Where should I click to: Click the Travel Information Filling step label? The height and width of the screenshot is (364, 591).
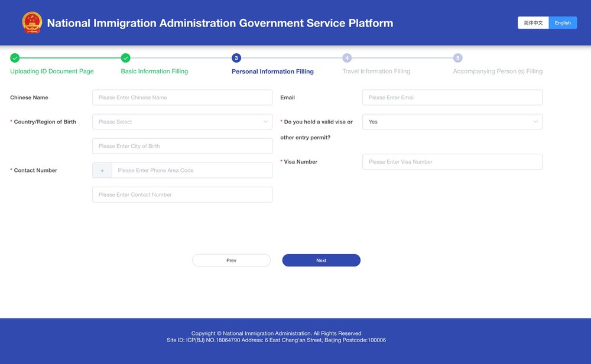pyautogui.click(x=376, y=71)
